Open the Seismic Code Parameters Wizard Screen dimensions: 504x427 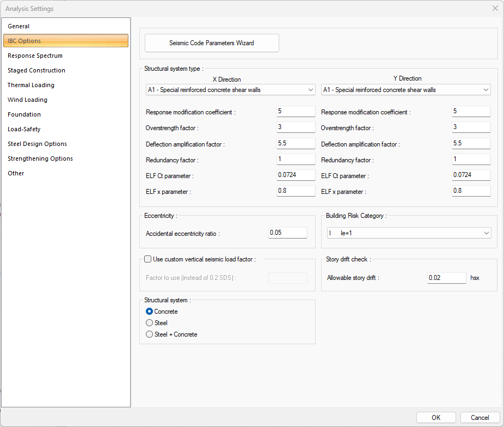pyautogui.click(x=212, y=42)
